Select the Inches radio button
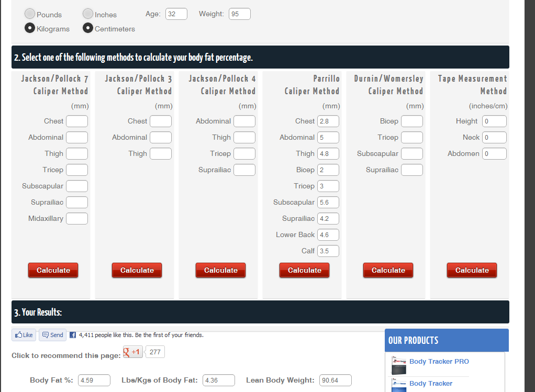 (88, 14)
